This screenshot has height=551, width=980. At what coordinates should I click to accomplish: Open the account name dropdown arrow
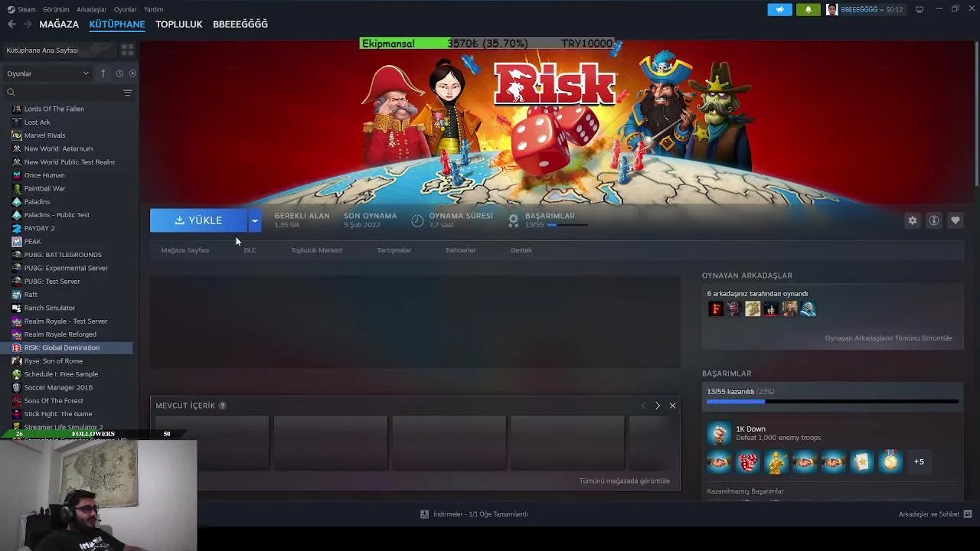pyautogui.click(x=882, y=9)
